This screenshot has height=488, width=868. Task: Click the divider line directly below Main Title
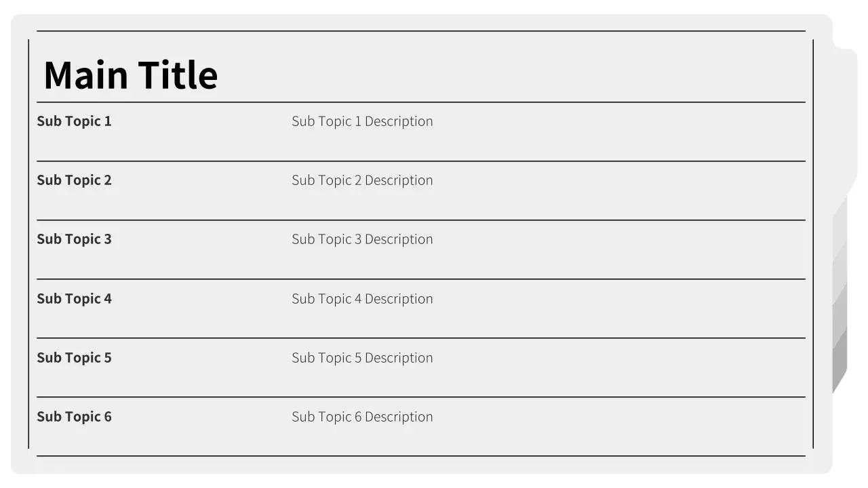420,102
